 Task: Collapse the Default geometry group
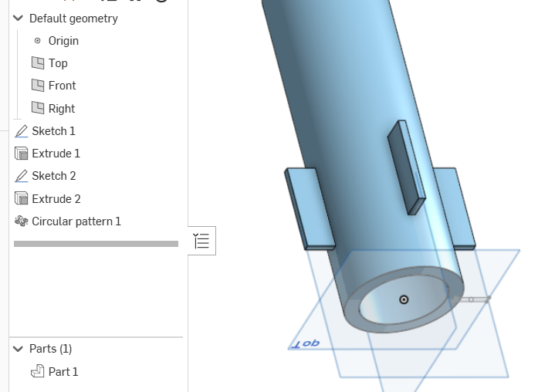(x=18, y=18)
